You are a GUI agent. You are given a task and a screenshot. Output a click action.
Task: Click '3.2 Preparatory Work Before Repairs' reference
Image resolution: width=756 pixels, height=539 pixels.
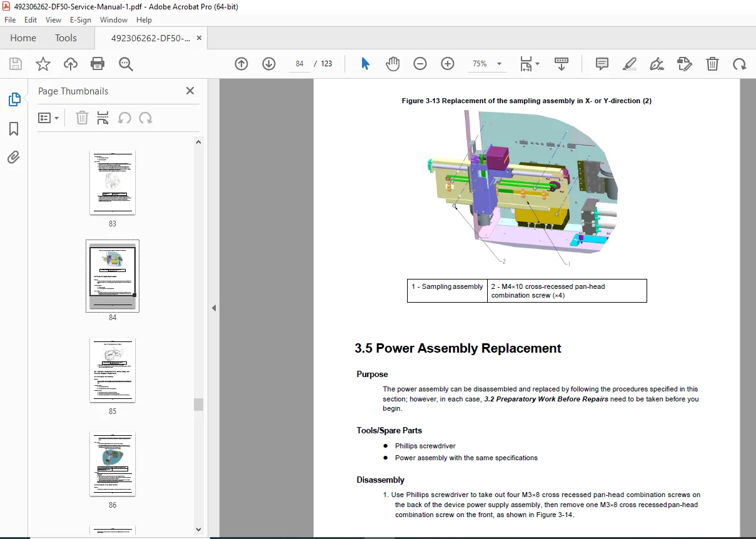pos(546,399)
